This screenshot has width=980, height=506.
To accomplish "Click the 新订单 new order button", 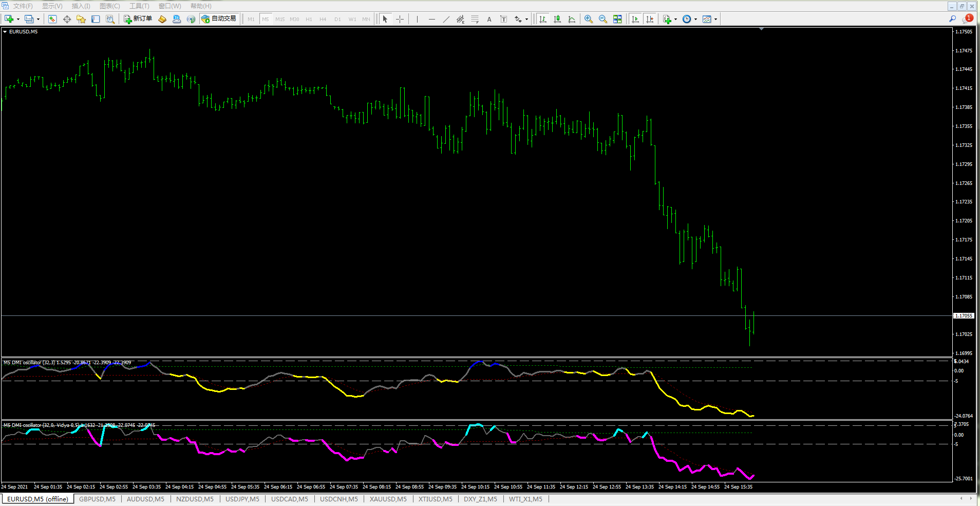I will [138, 19].
